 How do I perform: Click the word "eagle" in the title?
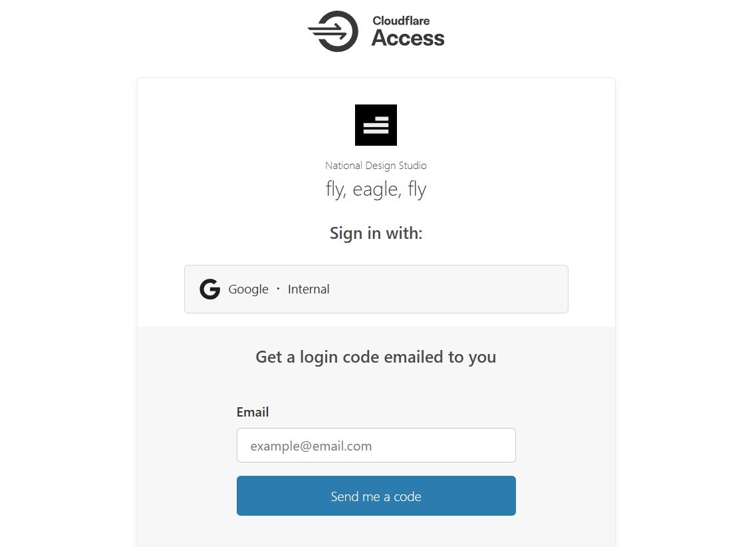376,190
